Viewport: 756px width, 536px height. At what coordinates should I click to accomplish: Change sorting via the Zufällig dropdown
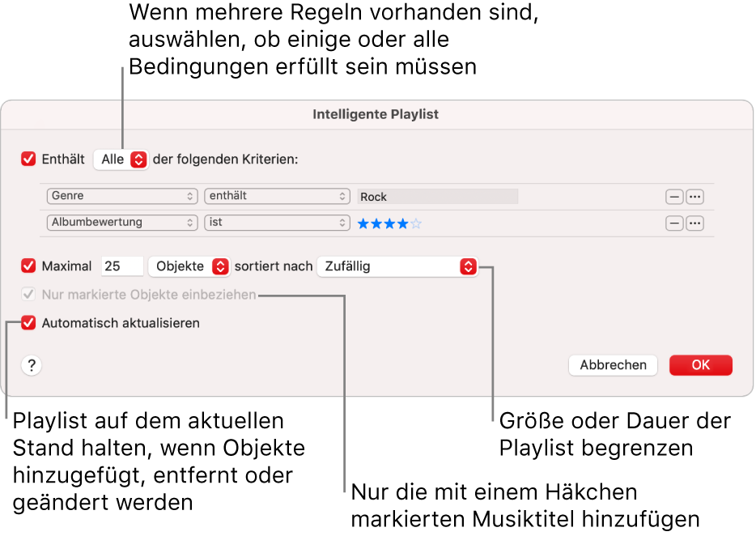[x=397, y=266]
